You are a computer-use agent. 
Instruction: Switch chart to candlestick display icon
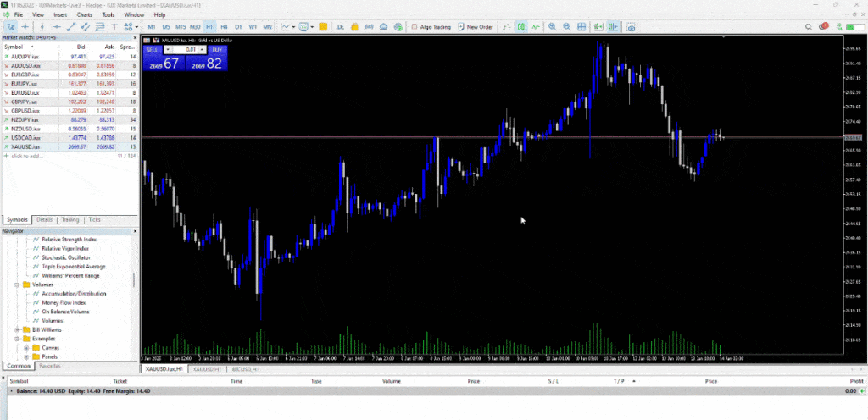tap(522, 27)
